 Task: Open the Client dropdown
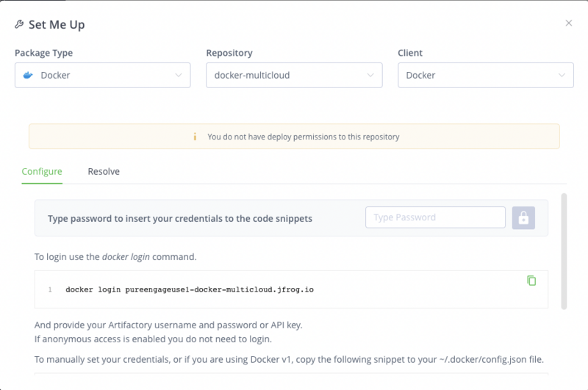click(486, 76)
